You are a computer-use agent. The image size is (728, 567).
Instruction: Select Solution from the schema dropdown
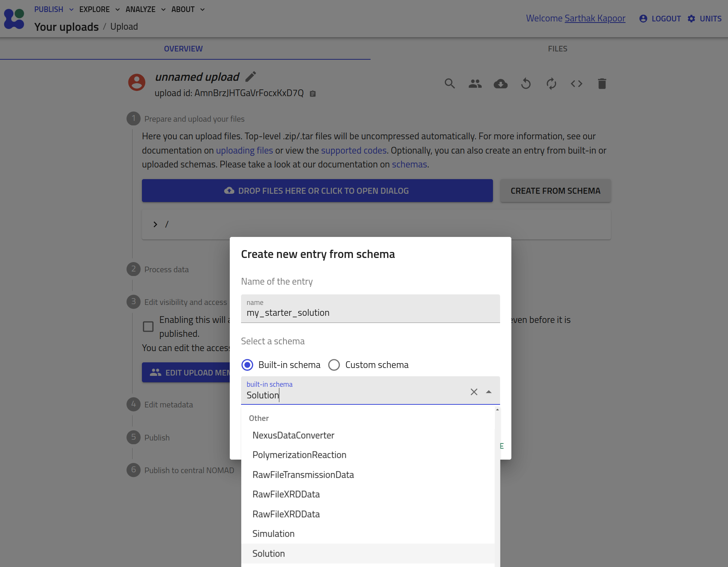pyautogui.click(x=268, y=553)
